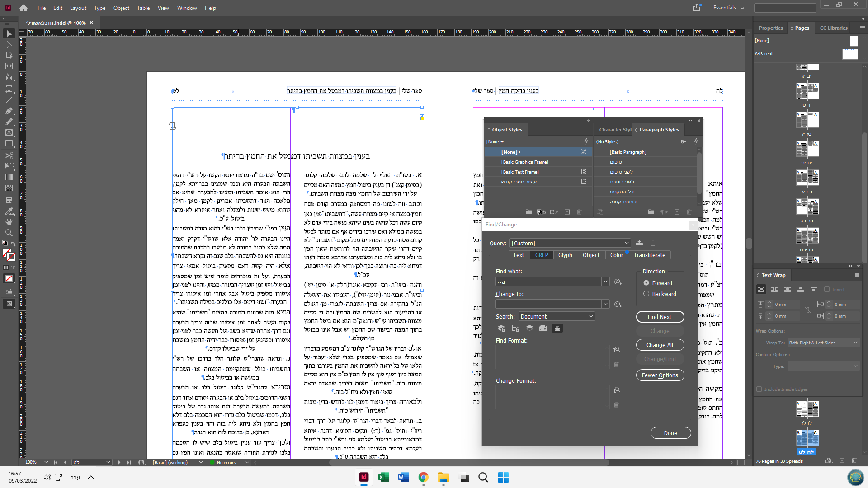Open special characters menu for Find what

pos(618,282)
